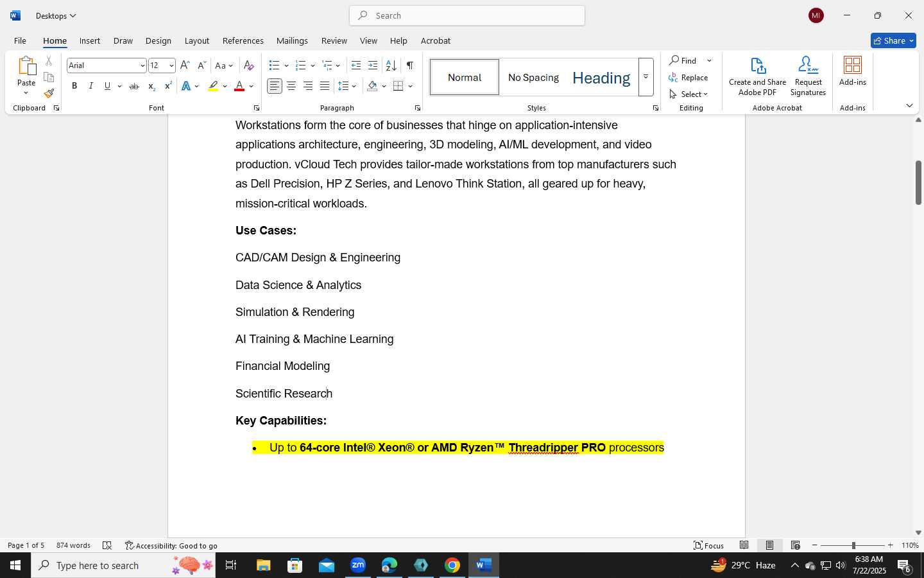Toggle underline formatting
The height and width of the screenshot is (578, 924).
coord(107,86)
